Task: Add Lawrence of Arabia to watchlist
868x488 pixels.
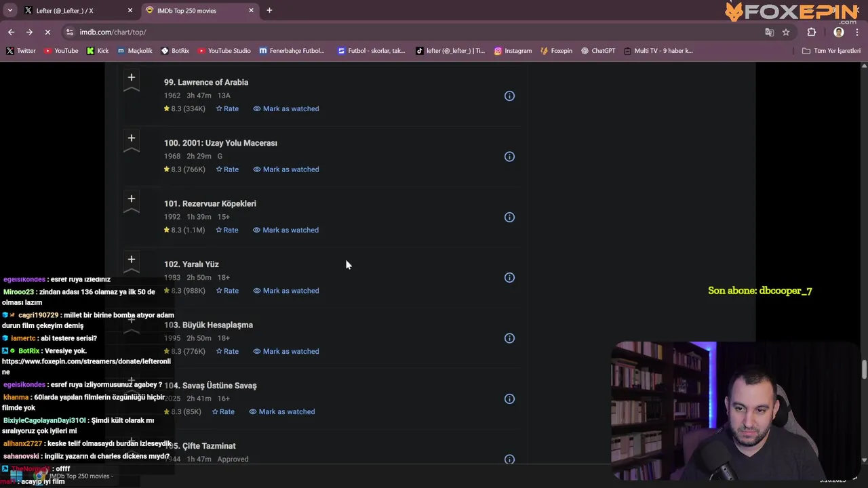Action: 132,79
